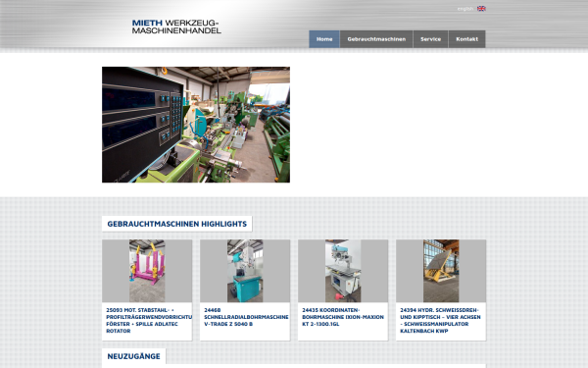Open the Gebrauchtmaschinen menu item
This screenshot has width=588, height=368.
[x=376, y=39]
